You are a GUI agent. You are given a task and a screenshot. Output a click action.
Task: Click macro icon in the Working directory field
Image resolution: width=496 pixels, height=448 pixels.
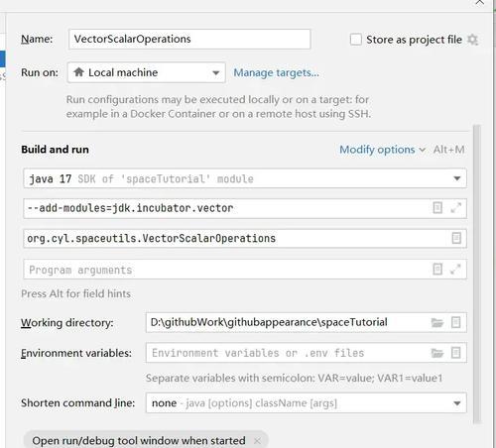(x=455, y=322)
